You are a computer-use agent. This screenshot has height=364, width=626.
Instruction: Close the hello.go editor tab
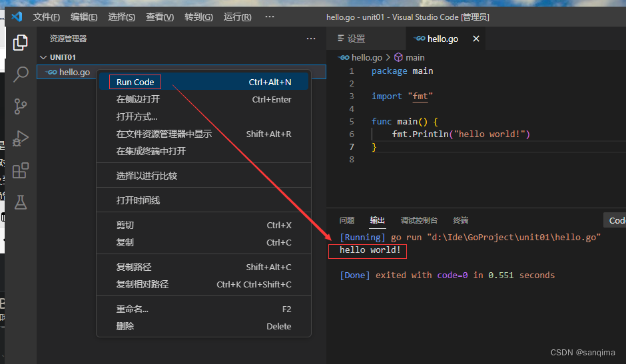[476, 39]
